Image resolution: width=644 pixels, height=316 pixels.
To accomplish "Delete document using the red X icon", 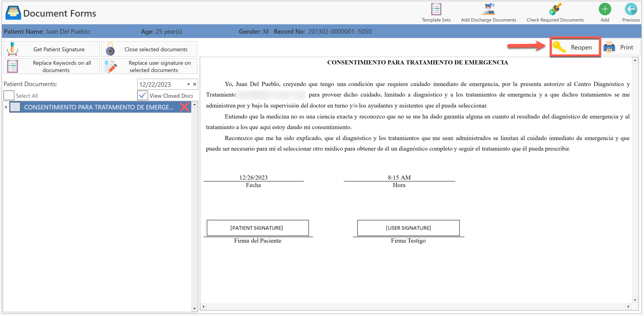I will click(185, 107).
